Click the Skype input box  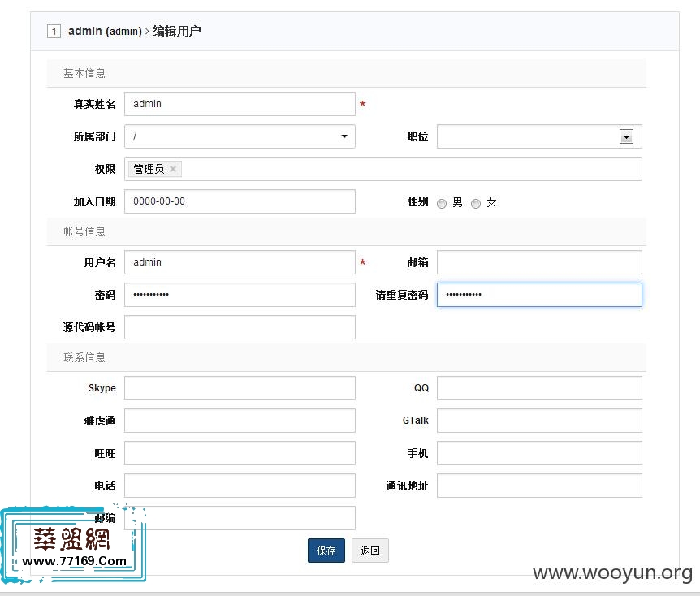pos(240,388)
